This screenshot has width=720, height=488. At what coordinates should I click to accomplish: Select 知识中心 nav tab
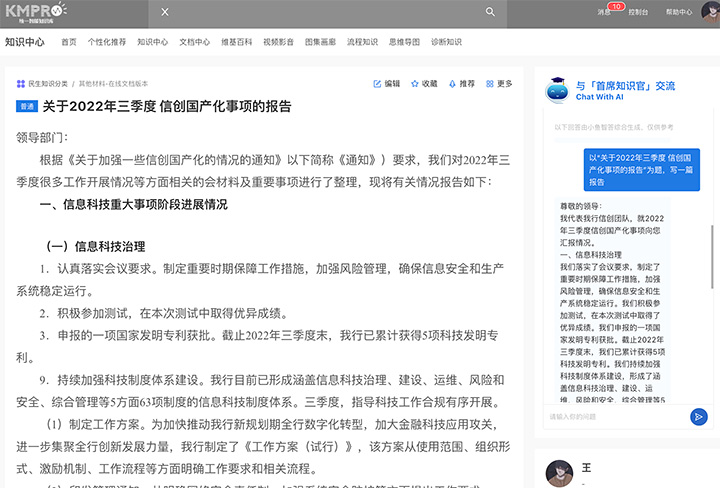pos(152,42)
